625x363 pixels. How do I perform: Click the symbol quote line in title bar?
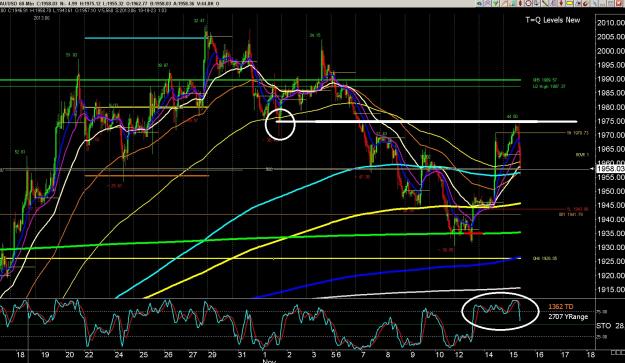(x=110, y=4)
